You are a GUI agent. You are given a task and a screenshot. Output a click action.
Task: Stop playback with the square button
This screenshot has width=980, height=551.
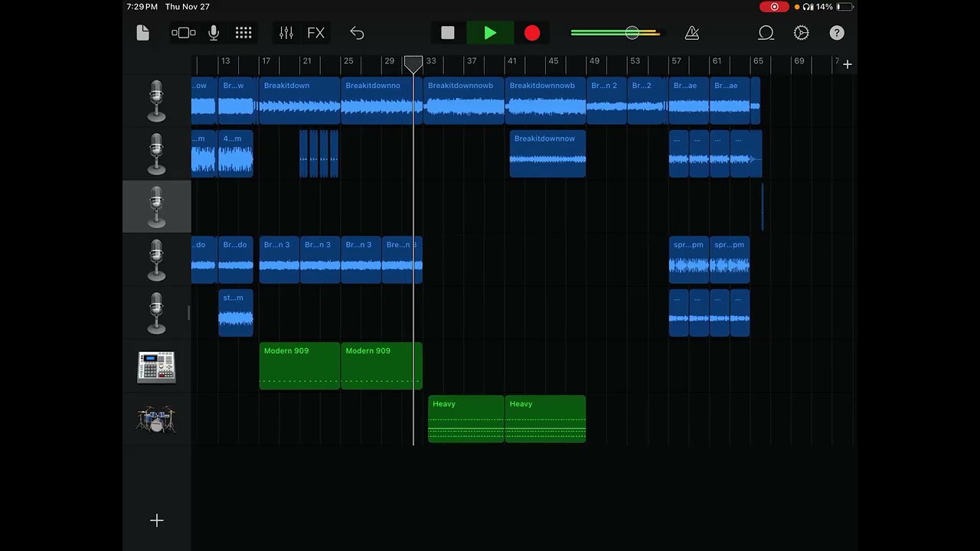448,33
